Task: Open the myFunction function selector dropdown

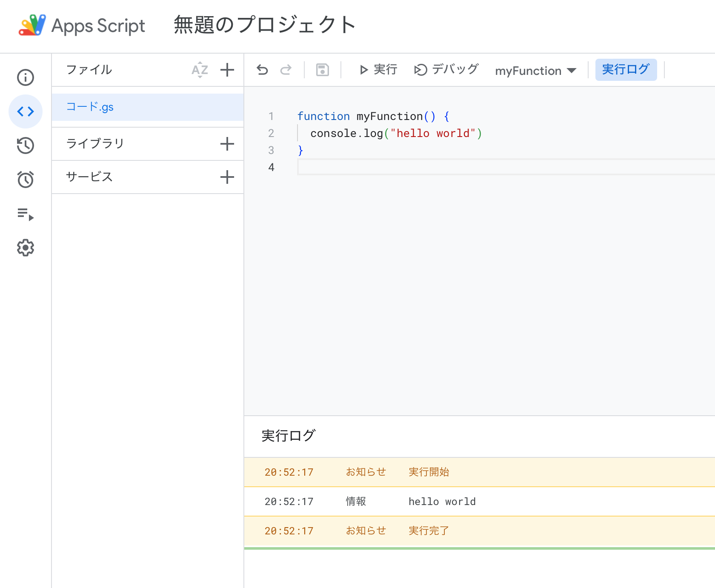Action: pos(535,70)
